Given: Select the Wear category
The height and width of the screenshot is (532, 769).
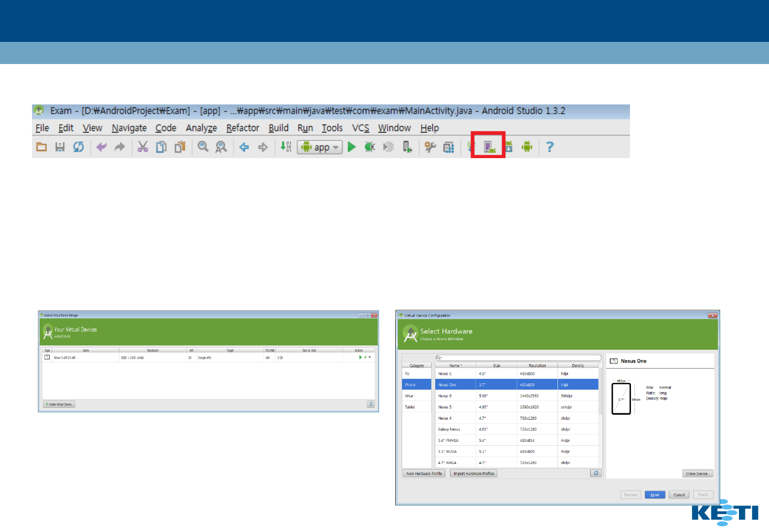Looking at the screenshot, I should tap(417, 396).
